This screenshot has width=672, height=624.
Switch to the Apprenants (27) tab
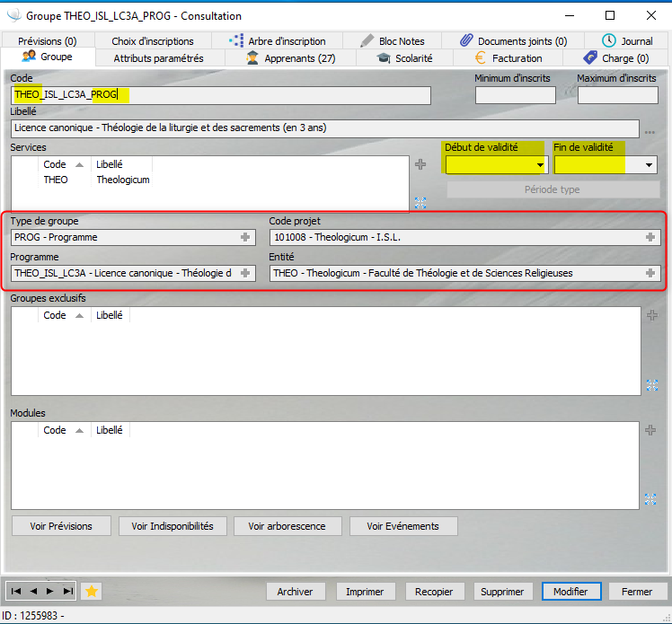coord(290,58)
